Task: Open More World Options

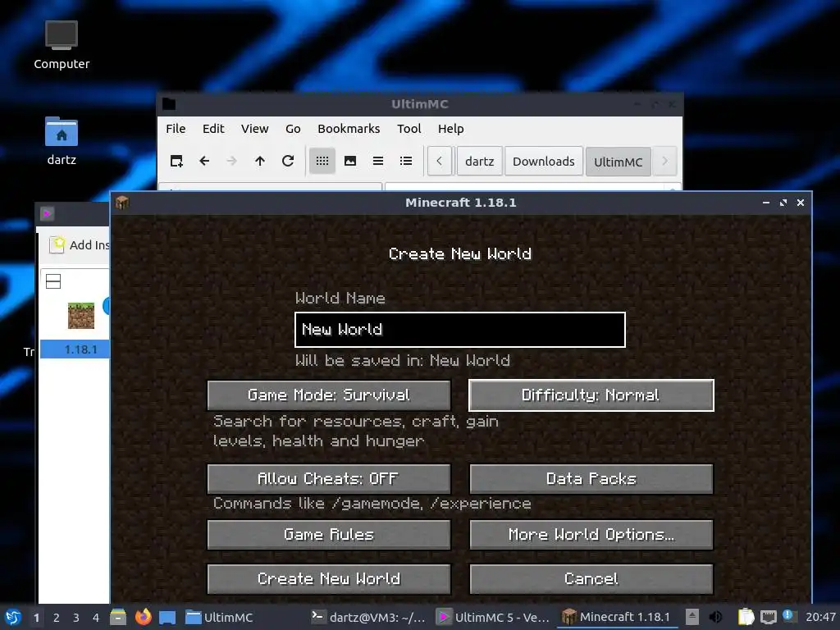Action: point(591,534)
